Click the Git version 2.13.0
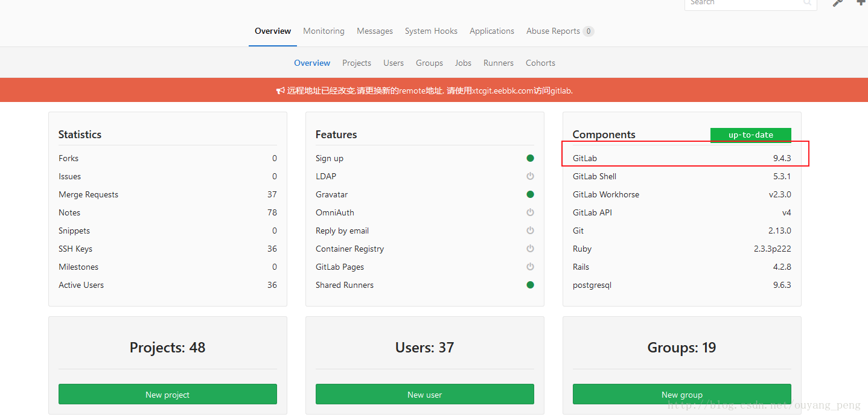This screenshot has height=417, width=868. pos(780,231)
